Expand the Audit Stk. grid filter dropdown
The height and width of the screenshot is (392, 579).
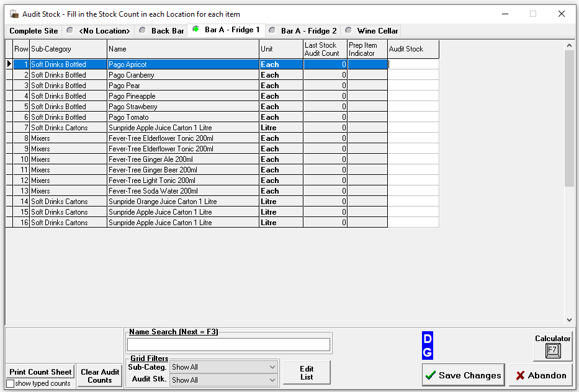[272, 380]
